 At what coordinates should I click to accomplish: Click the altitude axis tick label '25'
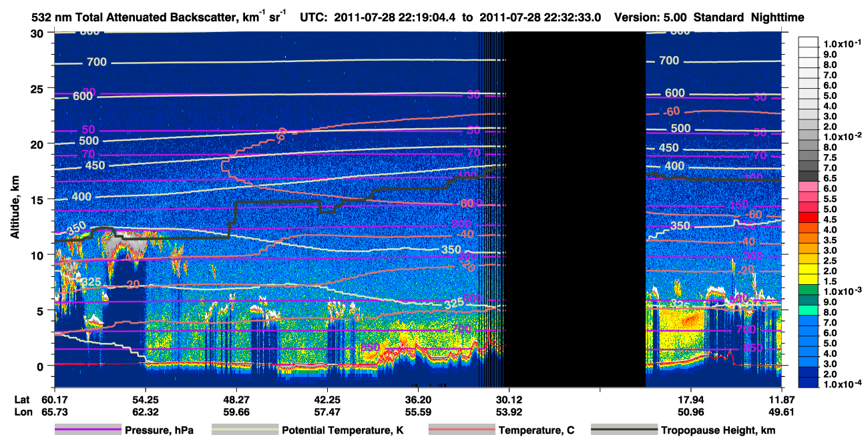pos(39,89)
